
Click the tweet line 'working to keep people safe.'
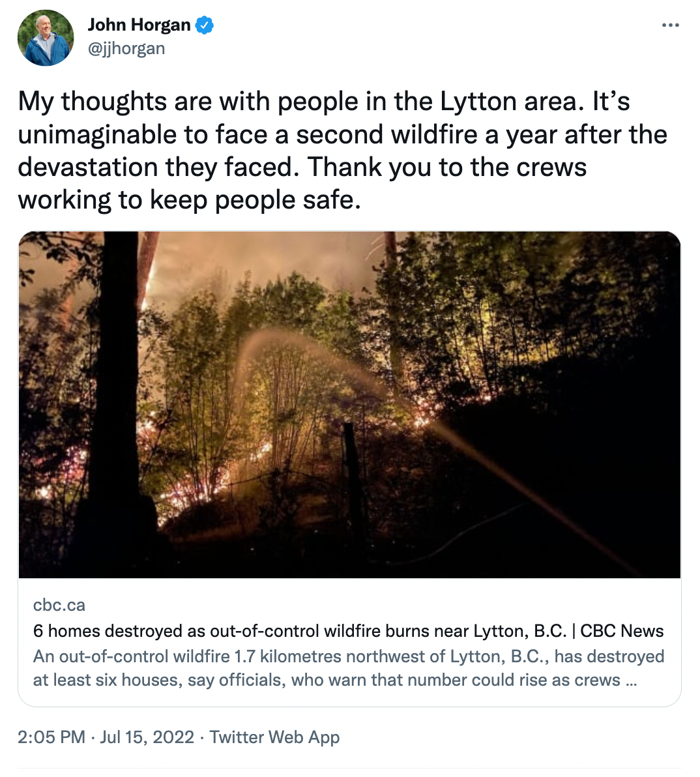pyautogui.click(x=189, y=199)
